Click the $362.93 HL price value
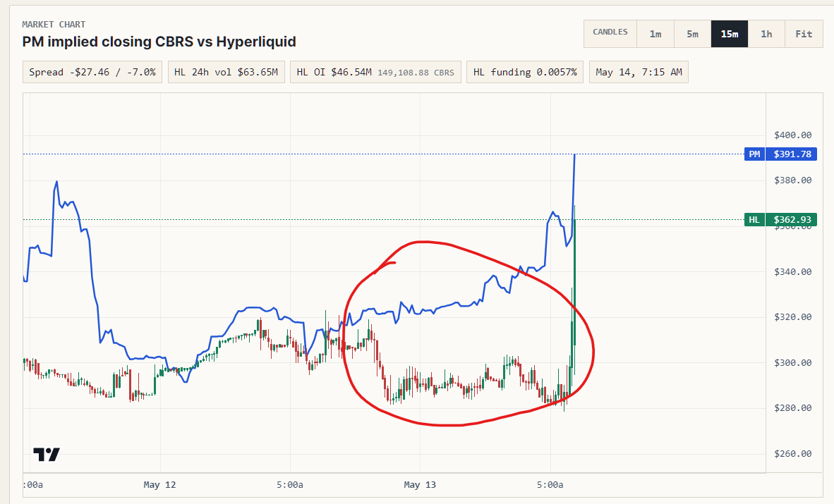Screen dimensions: 834x504 point(792,219)
